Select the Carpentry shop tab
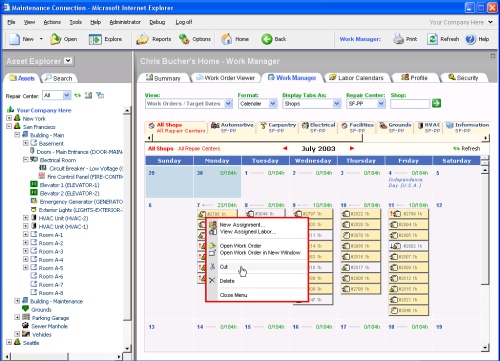500x361 pixels. click(278, 127)
